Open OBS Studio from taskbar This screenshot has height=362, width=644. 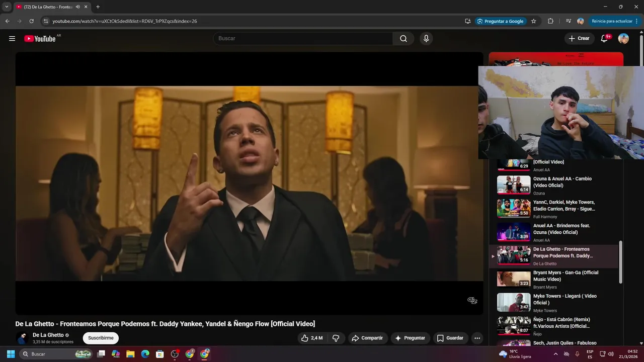click(x=175, y=354)
